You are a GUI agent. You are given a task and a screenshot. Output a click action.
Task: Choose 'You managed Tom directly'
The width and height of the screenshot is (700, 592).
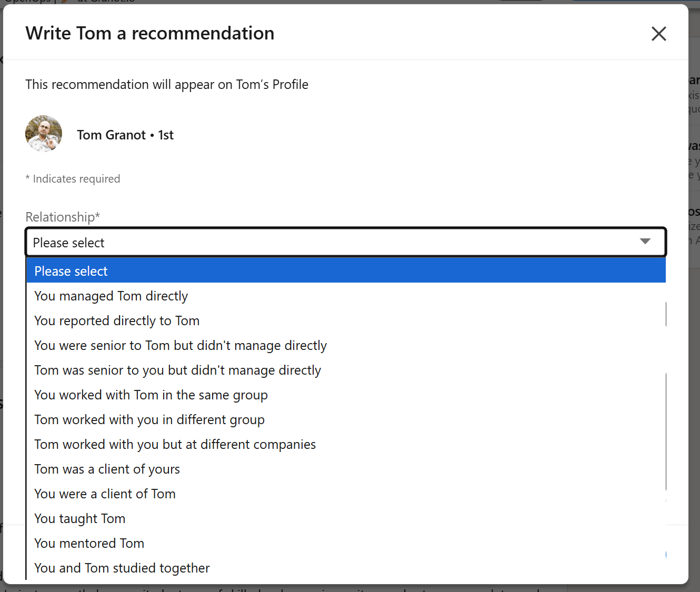click(111, 296)
